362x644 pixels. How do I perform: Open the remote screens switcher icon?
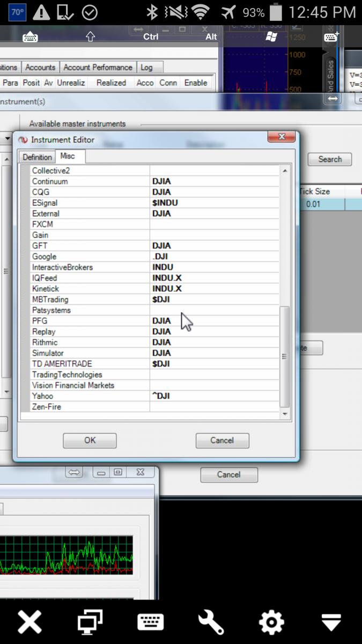(x=90, y=622)
